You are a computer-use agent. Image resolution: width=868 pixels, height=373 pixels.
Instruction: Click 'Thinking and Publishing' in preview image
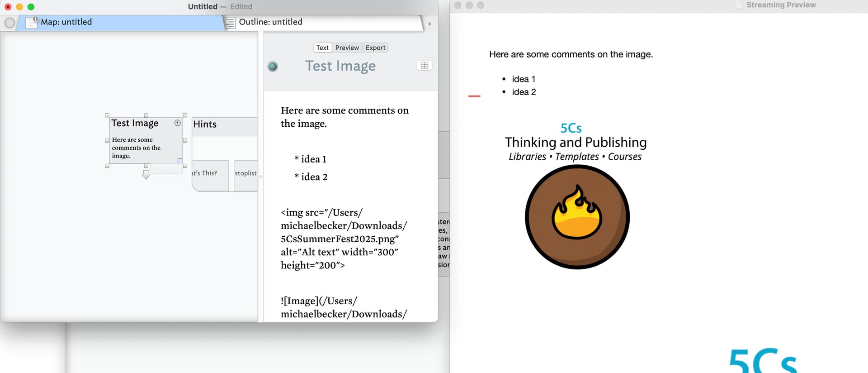click(576, 142)
